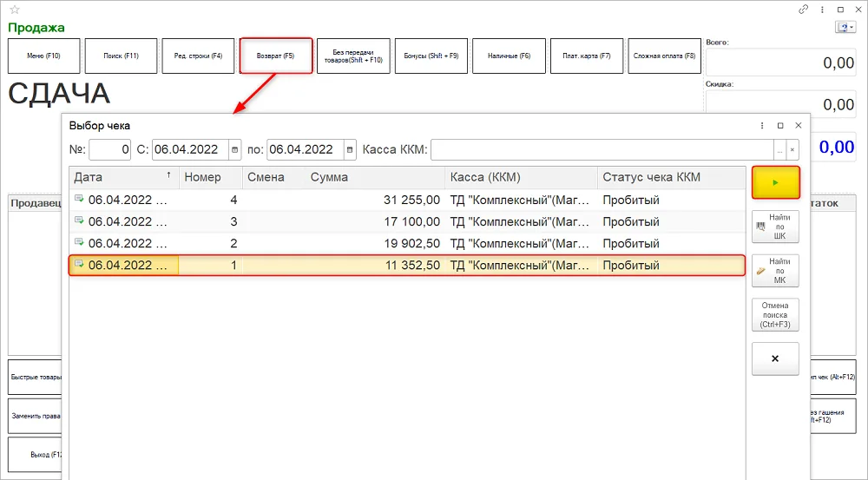
Task: Click Быстрые товары button in Продажа window
Action: click(x=35, y=377)
